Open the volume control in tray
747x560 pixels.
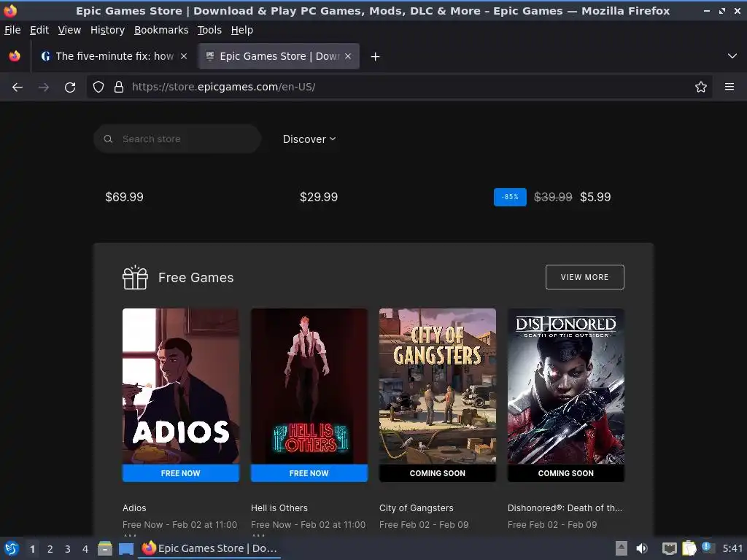pos(642,548)
